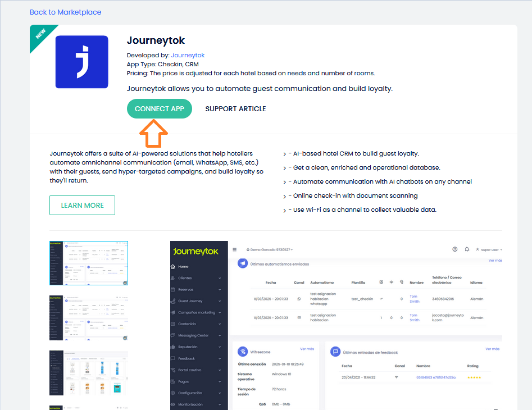Click the Wifreezone Wi-Fi icon
The width and height of the screenshot is (532, 410).
point(243,352)
